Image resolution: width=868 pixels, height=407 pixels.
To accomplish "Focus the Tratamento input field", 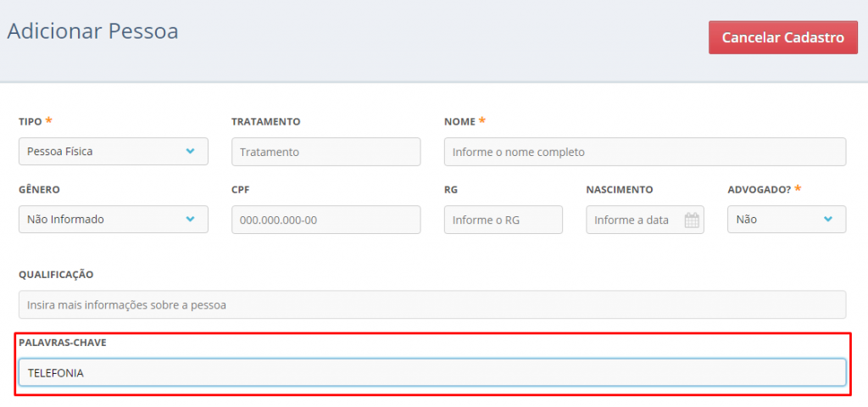I will pos(326,152).
